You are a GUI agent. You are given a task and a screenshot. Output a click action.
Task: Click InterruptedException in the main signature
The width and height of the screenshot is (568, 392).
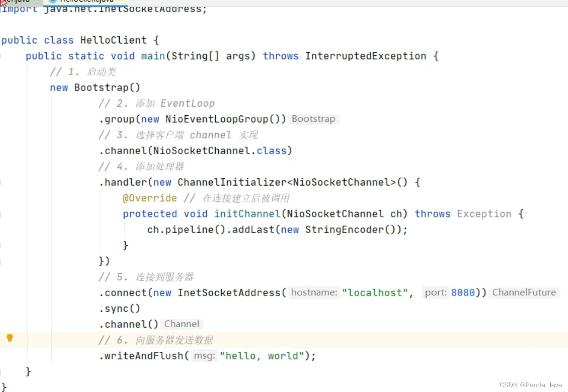click(x=366, y=56)
